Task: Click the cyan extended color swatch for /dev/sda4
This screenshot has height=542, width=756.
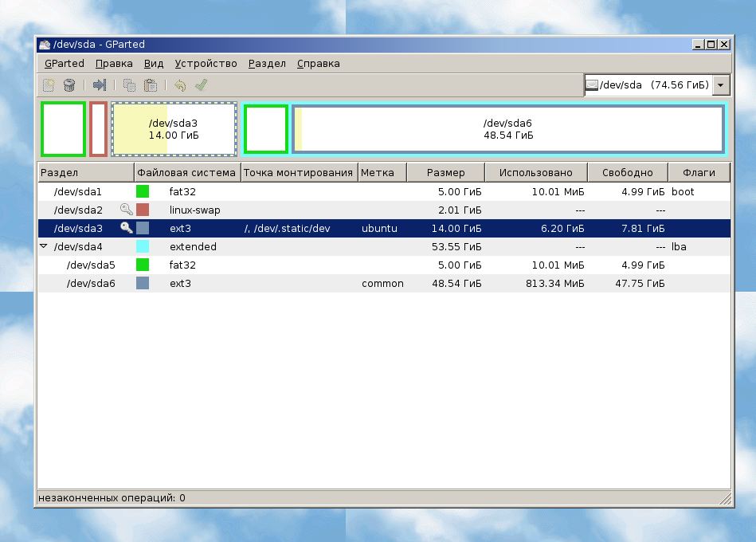Action: [143, 246]
